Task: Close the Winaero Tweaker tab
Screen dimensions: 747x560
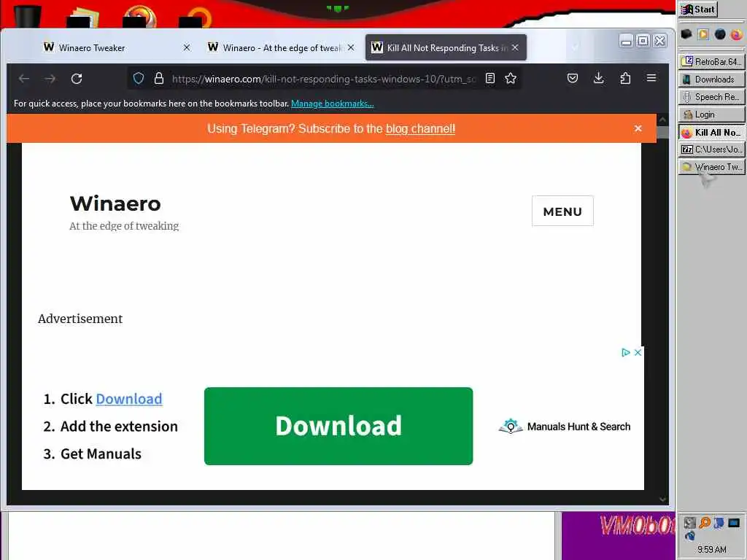Action: 187,47
